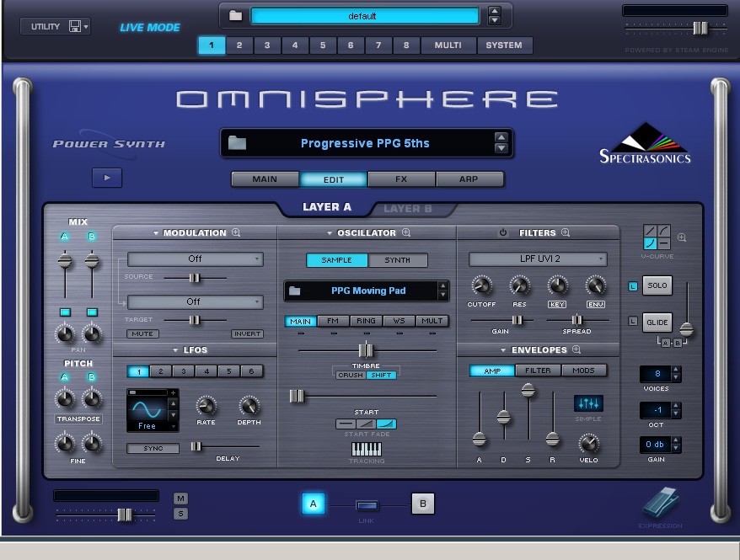The image size is (740, 560).
Task: Click the default multi name field
Action: coord(365,16)
